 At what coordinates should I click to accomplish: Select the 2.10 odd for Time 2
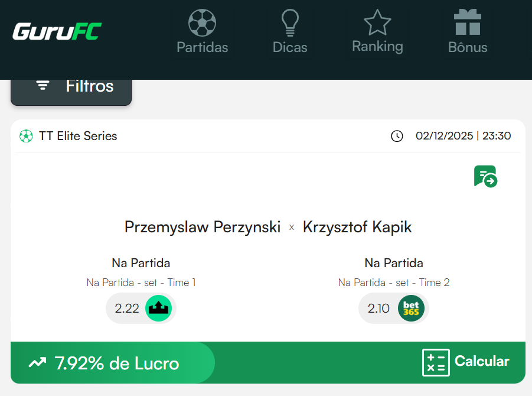393,308
